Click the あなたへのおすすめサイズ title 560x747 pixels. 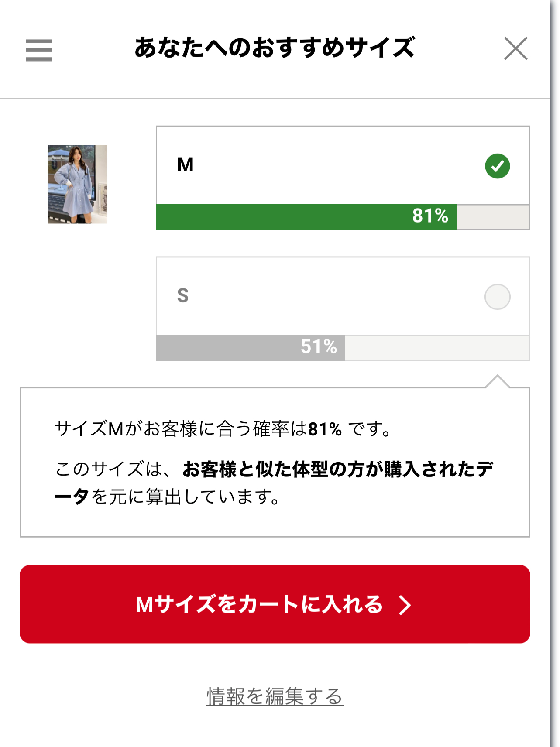point(275,48)
